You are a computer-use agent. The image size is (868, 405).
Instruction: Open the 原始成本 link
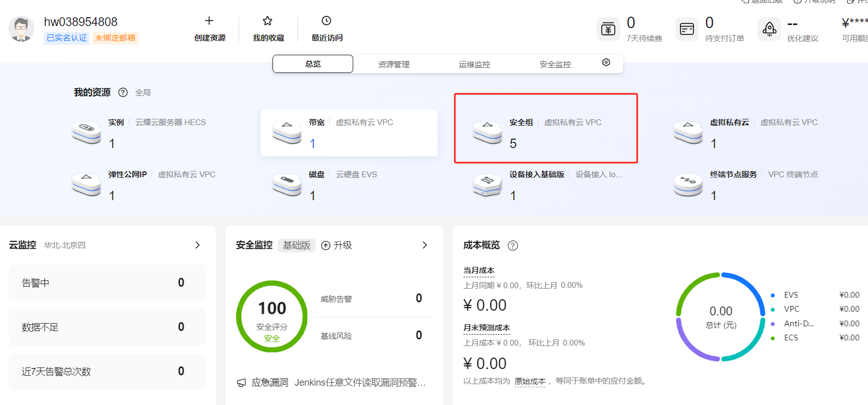(x=530, y=381)
